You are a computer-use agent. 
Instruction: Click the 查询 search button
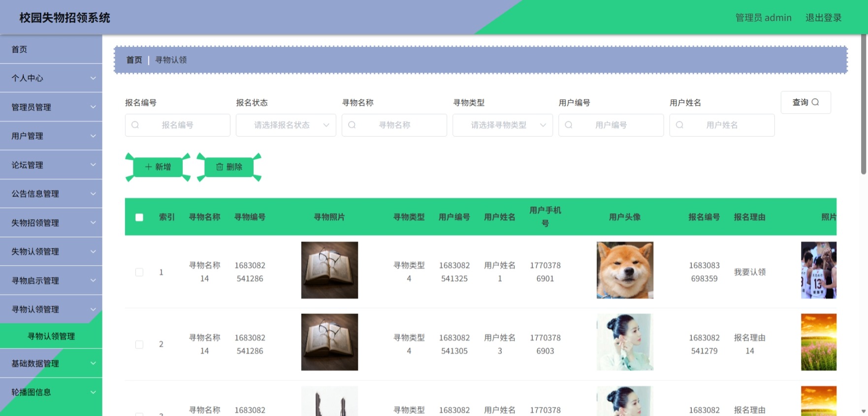[x=805, y=102]
